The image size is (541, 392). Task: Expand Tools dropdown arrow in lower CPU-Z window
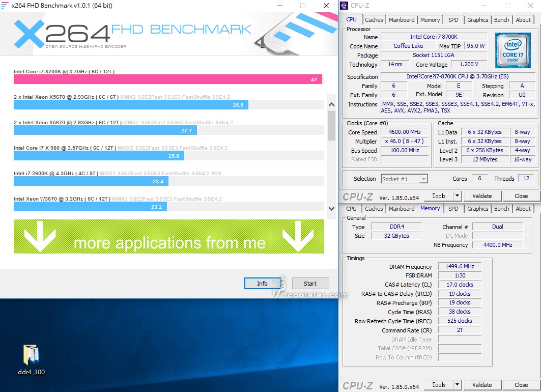(x=457, y=385)
